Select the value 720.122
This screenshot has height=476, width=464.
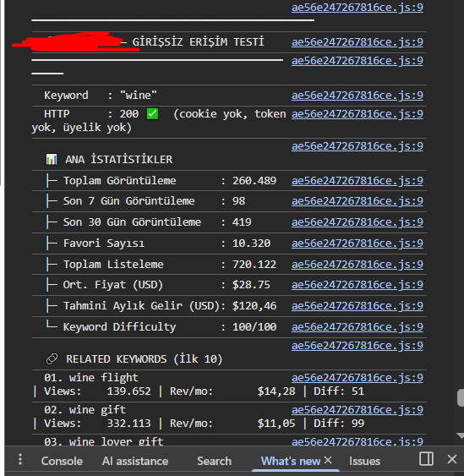click(254, 264)
